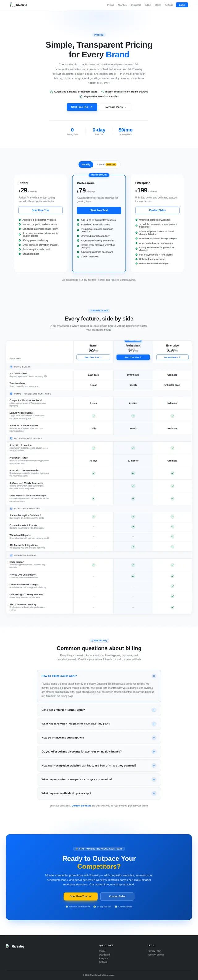Click the Promotion Intelligence tag icon
198x980 pixels.
tap(11, 438)
